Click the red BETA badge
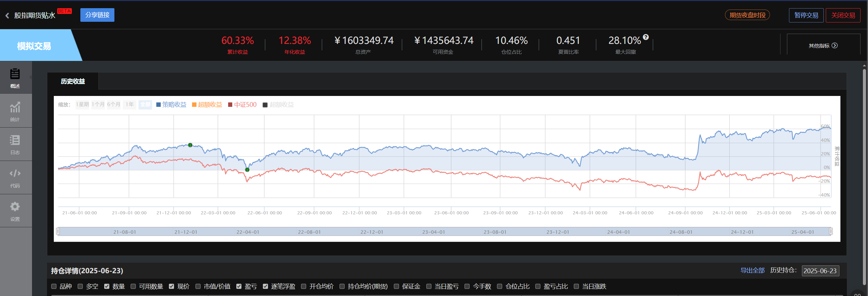 [65, 11]
